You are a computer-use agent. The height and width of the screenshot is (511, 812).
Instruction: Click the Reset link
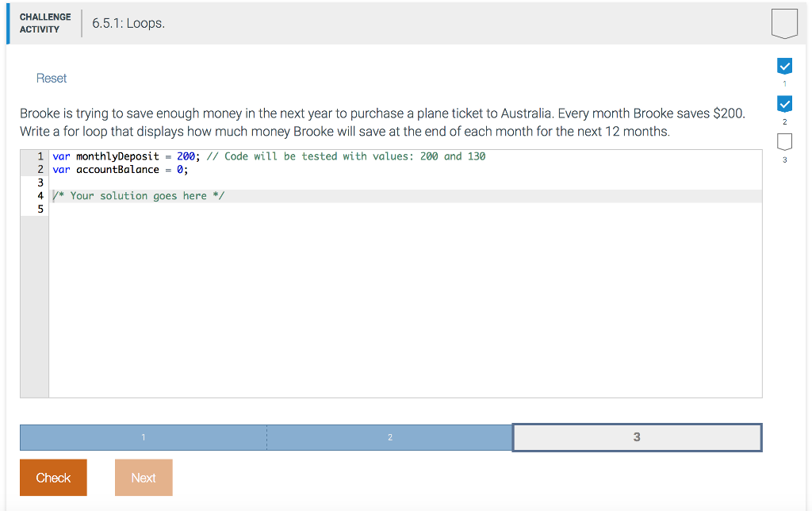(x=51, y=78)
